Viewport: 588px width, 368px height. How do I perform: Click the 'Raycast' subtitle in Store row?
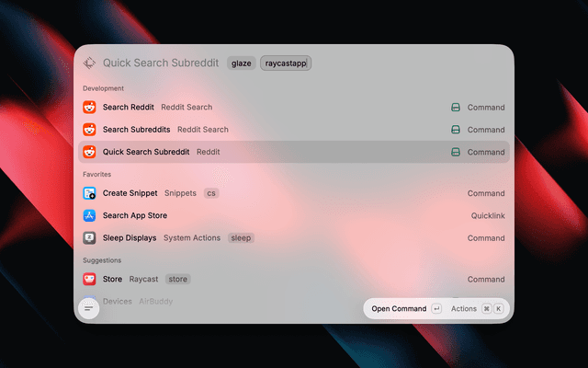(x=143, y=279)
